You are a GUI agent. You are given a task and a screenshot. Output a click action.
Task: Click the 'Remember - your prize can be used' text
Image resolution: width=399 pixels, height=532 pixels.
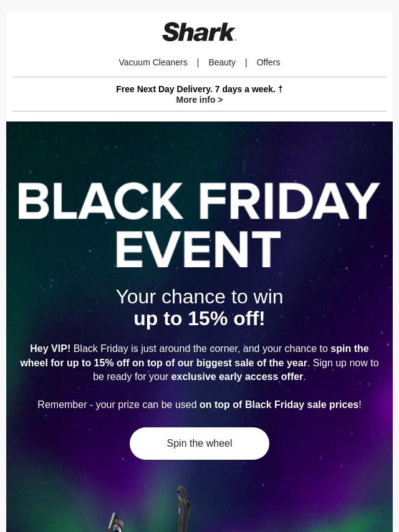click(117, 404)
